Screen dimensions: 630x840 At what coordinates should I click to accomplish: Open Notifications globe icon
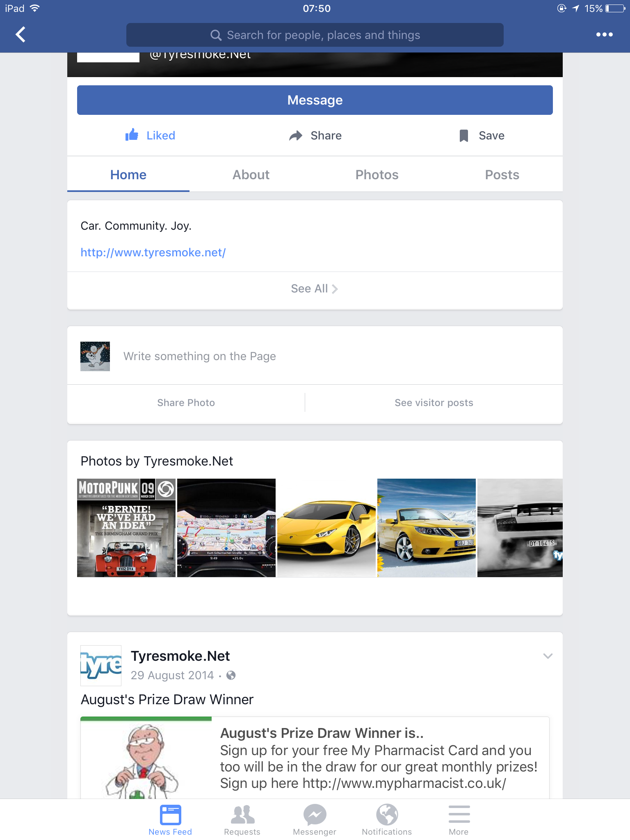click(x=387, y=820)
